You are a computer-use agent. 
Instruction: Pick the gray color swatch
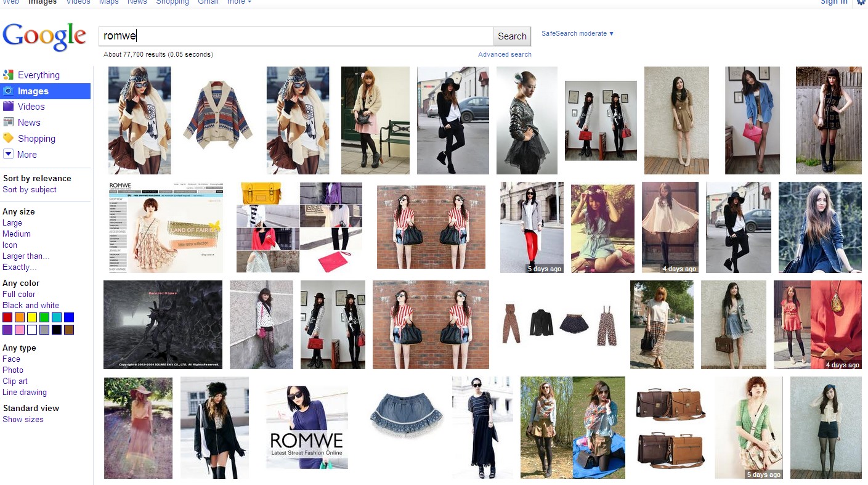click(x=44, y=330)
